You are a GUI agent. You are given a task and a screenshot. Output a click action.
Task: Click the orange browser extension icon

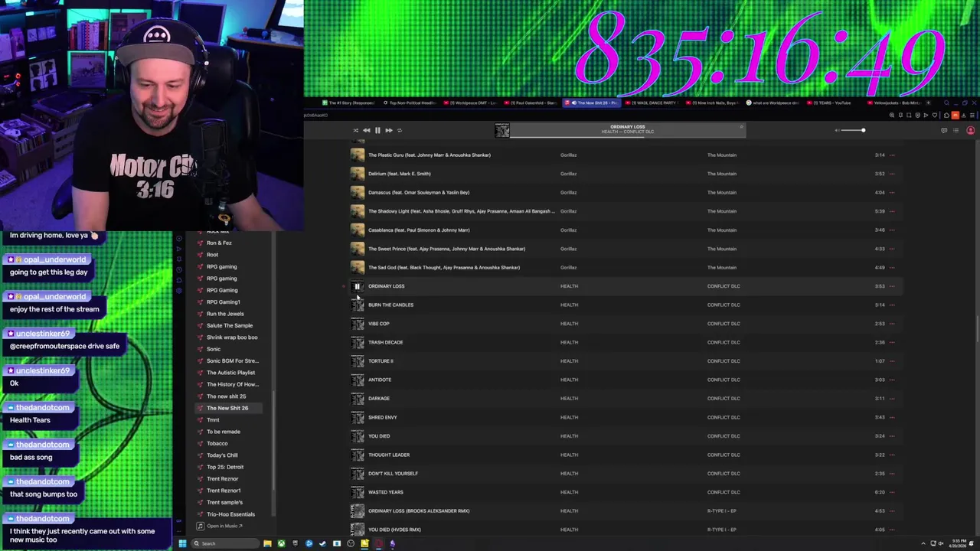[955, 116]
